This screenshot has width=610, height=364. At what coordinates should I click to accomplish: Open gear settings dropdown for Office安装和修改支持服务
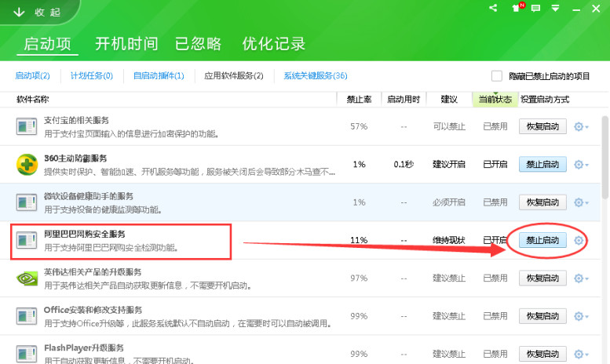click(x=581, y=316)
